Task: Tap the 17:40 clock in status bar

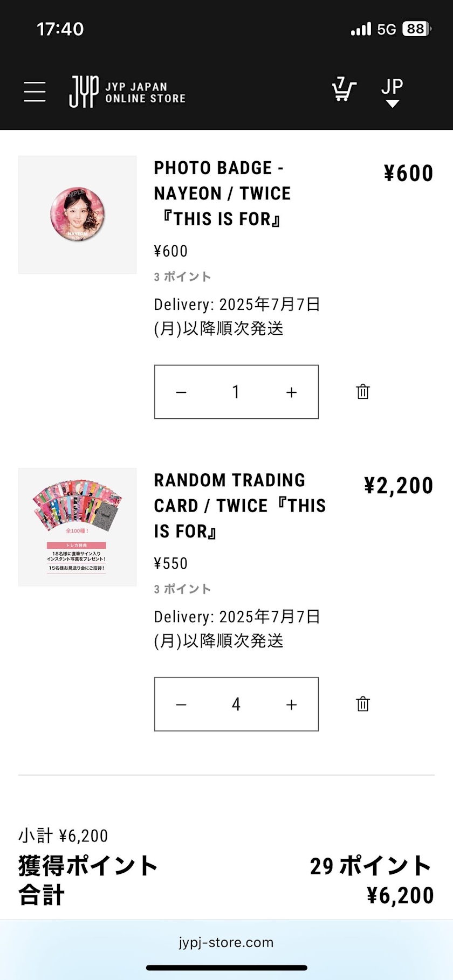Action: tap(60, 29)
